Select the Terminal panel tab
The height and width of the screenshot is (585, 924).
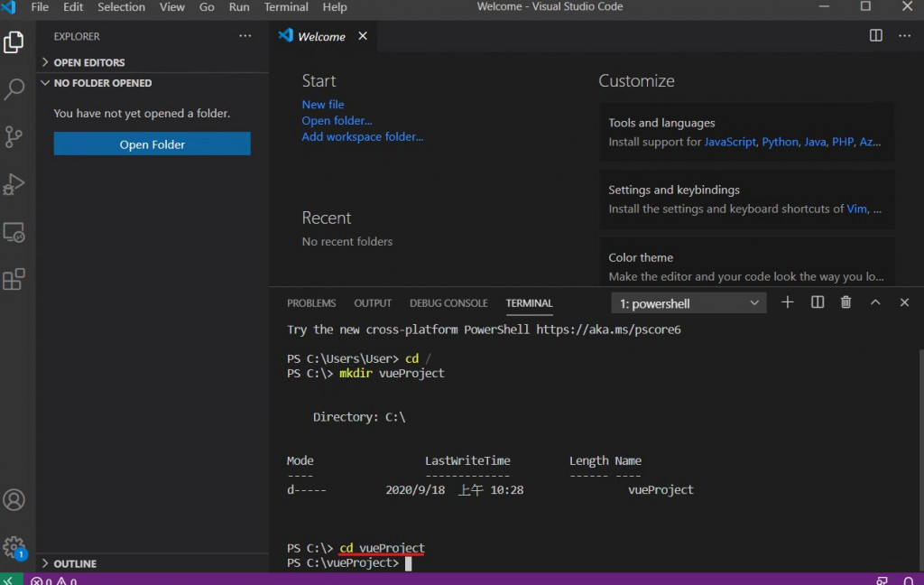click(x=529, y=303)
